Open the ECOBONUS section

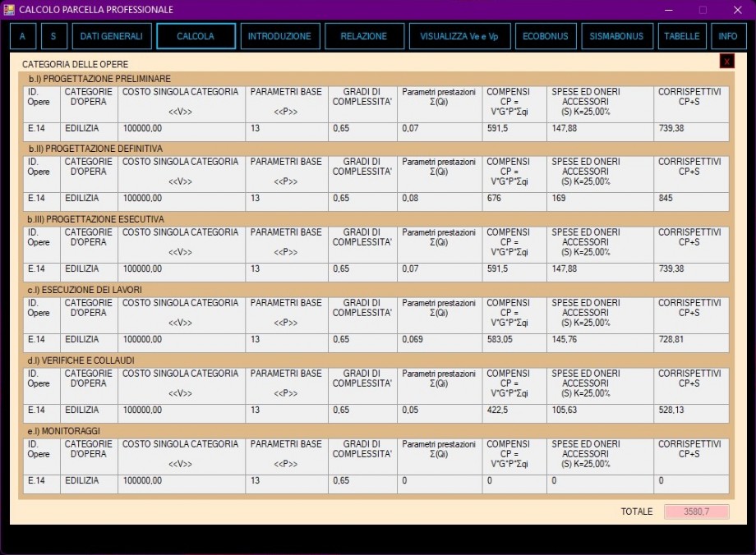coord(546,36)
